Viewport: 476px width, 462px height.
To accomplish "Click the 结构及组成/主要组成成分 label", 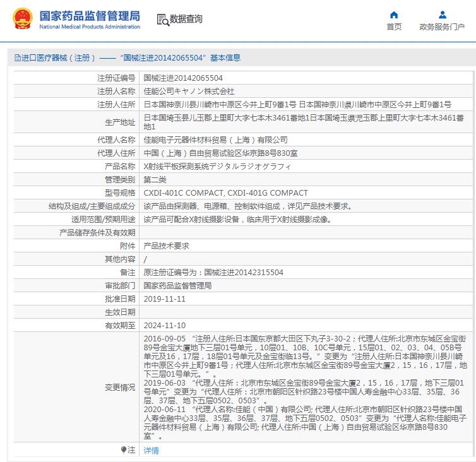I will pyautogui.click(x=92, y=206).
